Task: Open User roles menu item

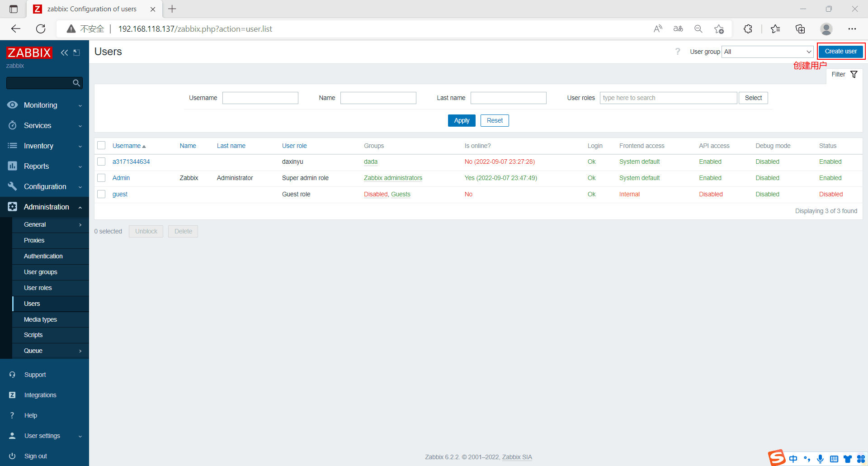Action: pos(51,288)
